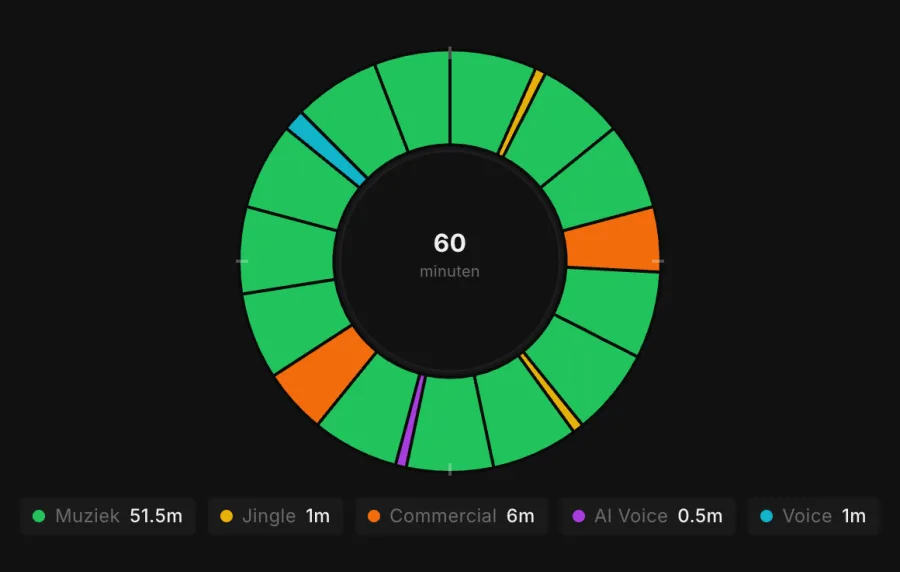This screenshot has height=572, width=900.
Task: Click the blue Voice segment in the donut
Action: [327, 150]
